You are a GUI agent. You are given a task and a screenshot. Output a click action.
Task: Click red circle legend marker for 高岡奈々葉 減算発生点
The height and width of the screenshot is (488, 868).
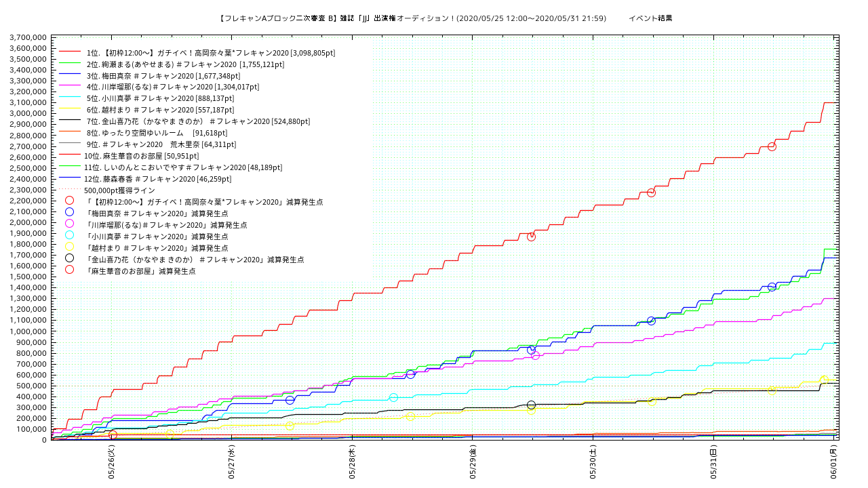[x=69, y=201]
